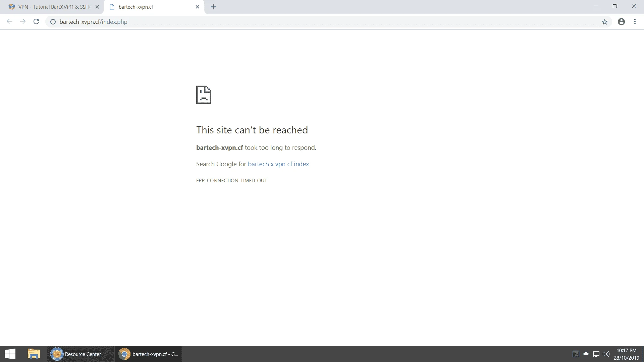Close the bartech-xvpn.cf tab
Viewport: 644px width, 362px height.
pos(198,7)
